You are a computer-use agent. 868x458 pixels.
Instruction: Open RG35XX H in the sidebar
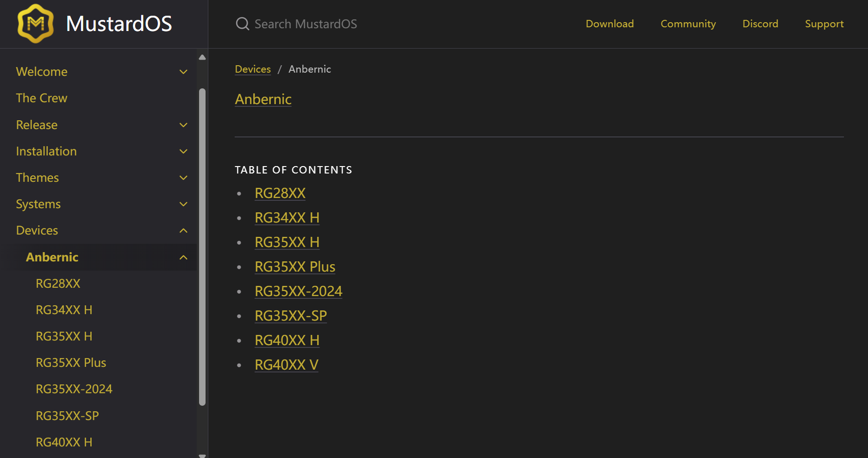click(x=64, y=336)
